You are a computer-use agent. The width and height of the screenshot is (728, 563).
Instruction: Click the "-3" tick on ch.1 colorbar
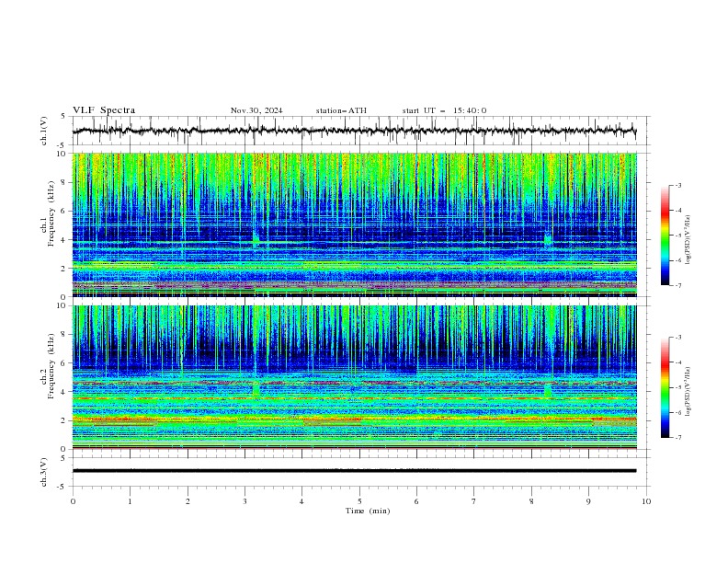(677, 185)
